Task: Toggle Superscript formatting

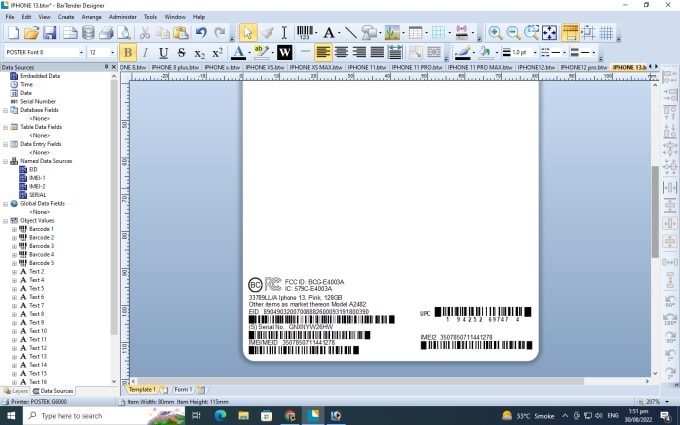Action: [x=217, y=52]
